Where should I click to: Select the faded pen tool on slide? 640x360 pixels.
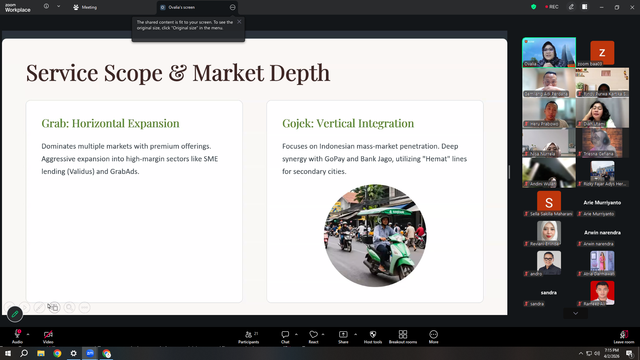[x=39, y=307]
